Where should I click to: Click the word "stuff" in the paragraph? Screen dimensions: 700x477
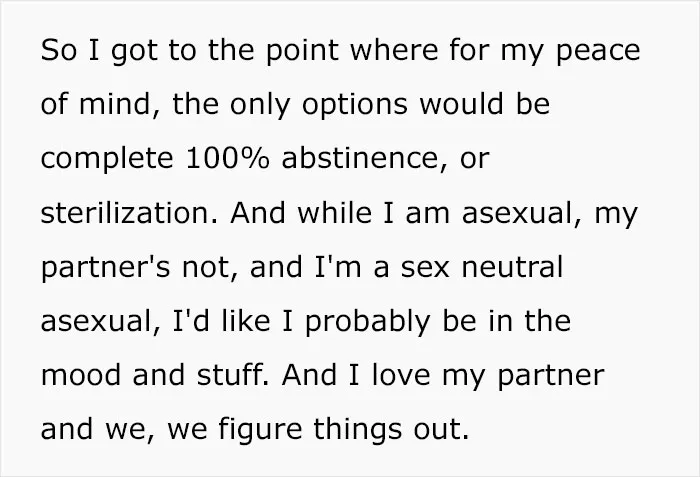(x=231, y=375)
